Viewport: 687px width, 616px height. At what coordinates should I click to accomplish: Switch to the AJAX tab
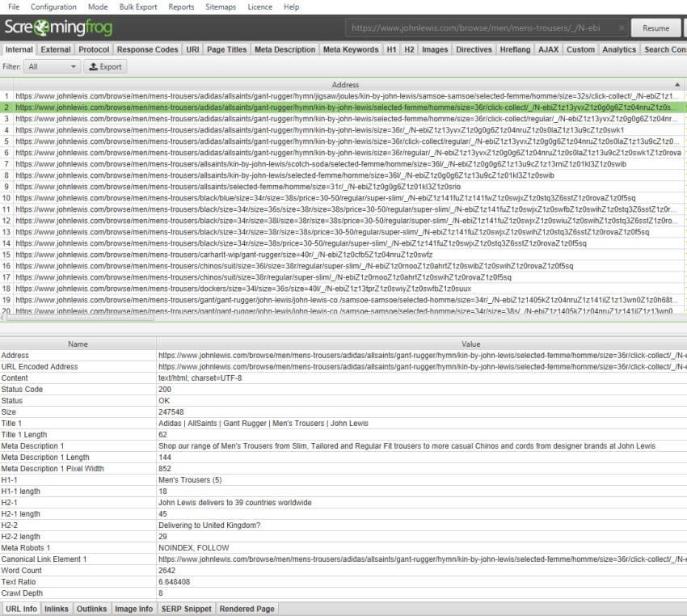[549, 49]
